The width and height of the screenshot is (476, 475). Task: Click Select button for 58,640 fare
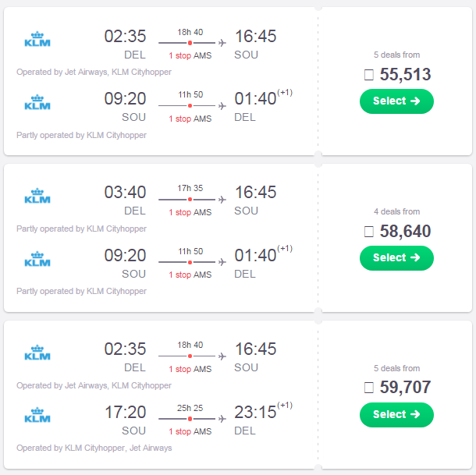click(x=396, y=258)
